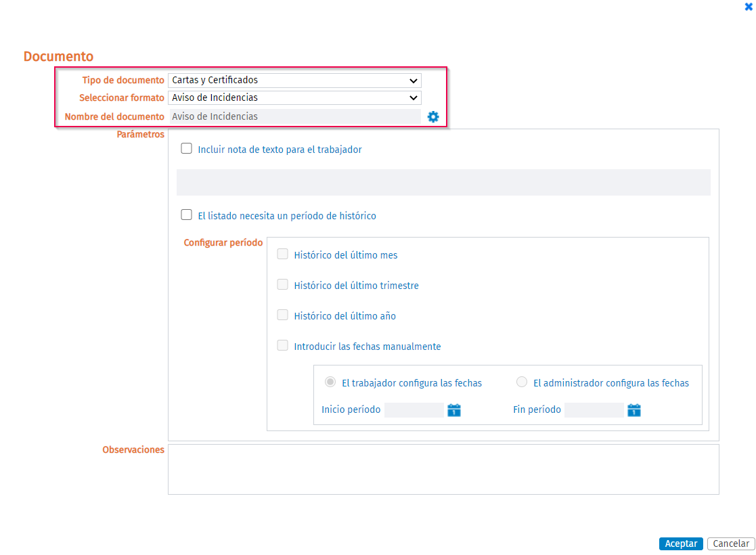
Task: Tick 'Histórico del último trimestre' checkbox
Action: point(282,284)
